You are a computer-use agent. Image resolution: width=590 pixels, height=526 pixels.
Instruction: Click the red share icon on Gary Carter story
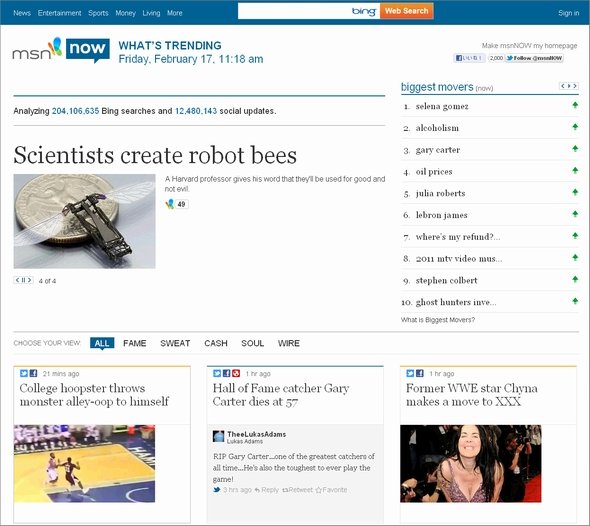(236, 373)
